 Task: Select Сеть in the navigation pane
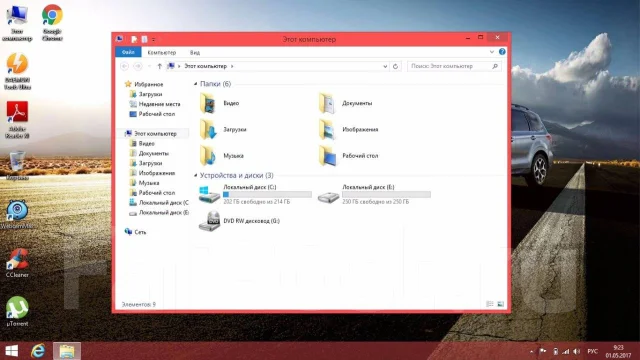pyautogui.click(x=136, y=232)
